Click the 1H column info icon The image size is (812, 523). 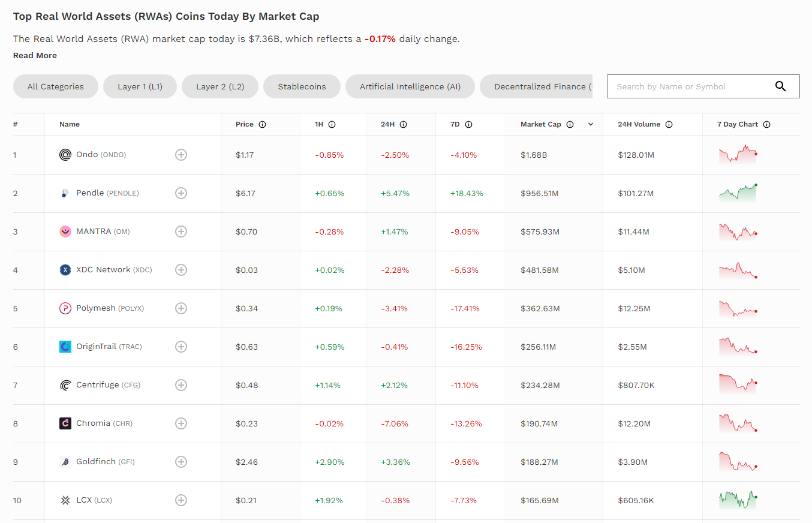click(x=332, y=125)
